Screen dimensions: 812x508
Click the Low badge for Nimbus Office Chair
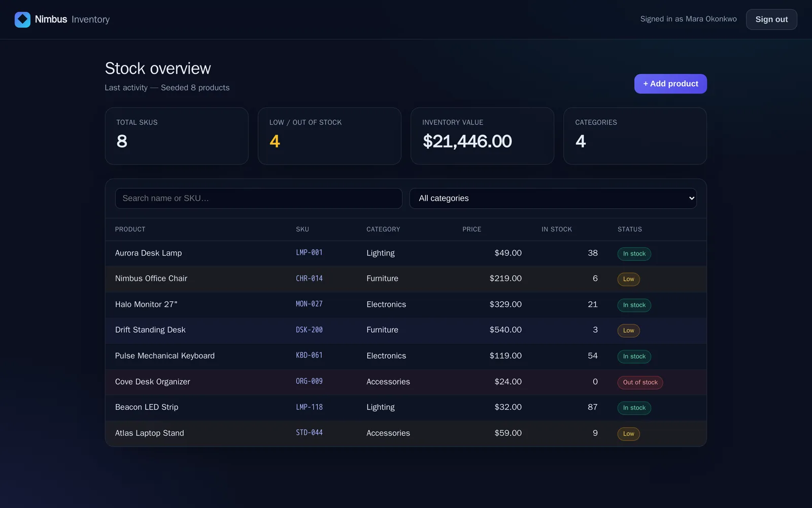(629, 279)
